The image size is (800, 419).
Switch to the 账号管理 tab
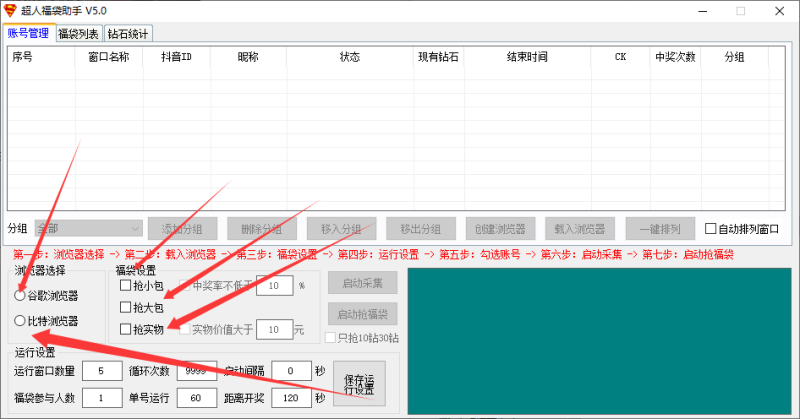point(28,33)
